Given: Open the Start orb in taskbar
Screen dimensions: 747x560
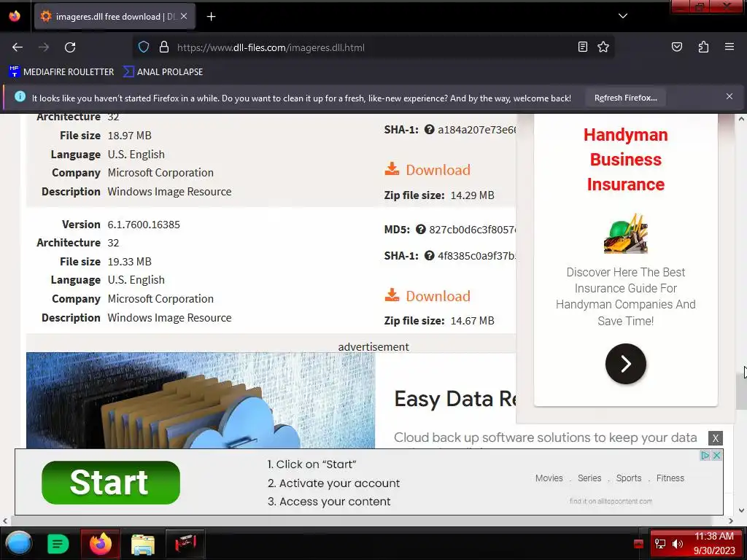Looking at the screenshot, I should point(18,543).
